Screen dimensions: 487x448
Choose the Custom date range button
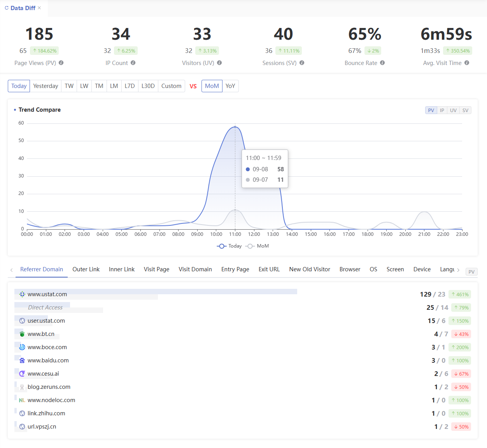coord(171,86)
